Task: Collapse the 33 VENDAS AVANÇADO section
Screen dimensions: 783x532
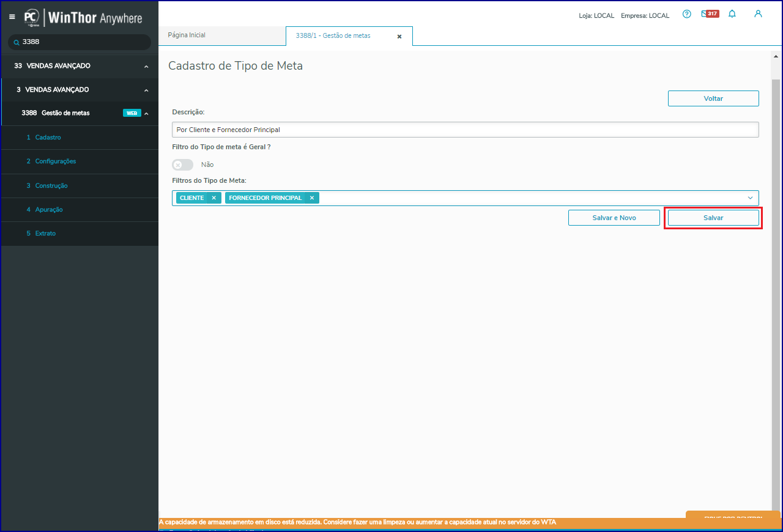Action: [x=146, y=66]
